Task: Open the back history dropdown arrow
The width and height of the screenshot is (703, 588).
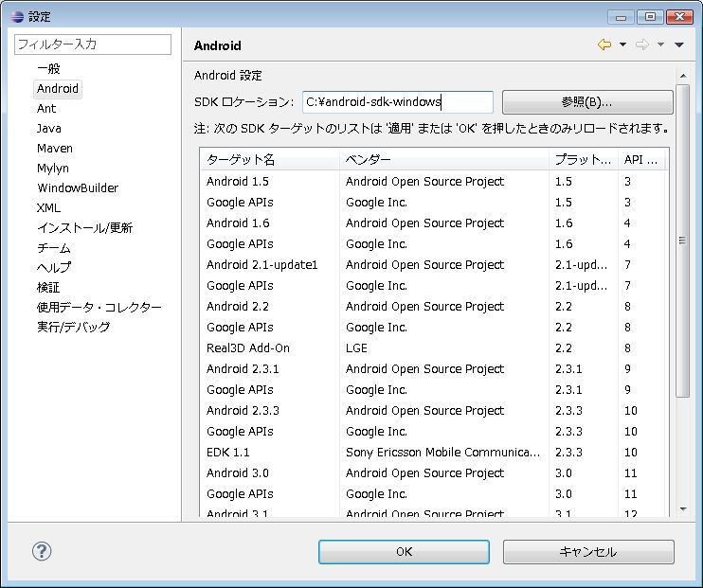Action: [622, 45]
